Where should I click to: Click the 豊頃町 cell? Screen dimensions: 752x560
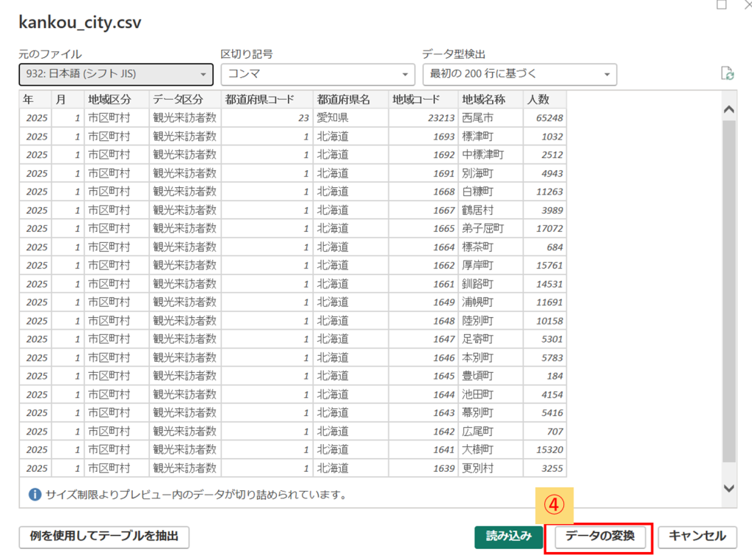click(491, 377)
